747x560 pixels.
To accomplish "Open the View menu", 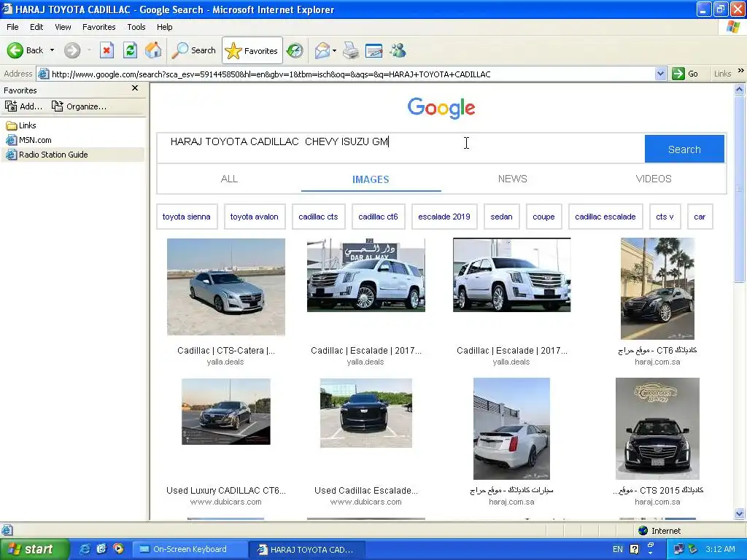I will [63, 27].
